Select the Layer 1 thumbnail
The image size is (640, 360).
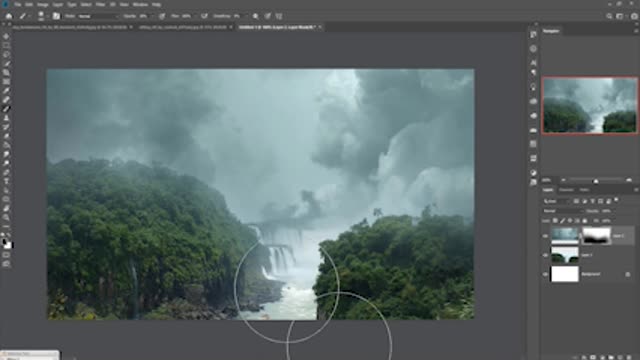(x=565, y=255)
